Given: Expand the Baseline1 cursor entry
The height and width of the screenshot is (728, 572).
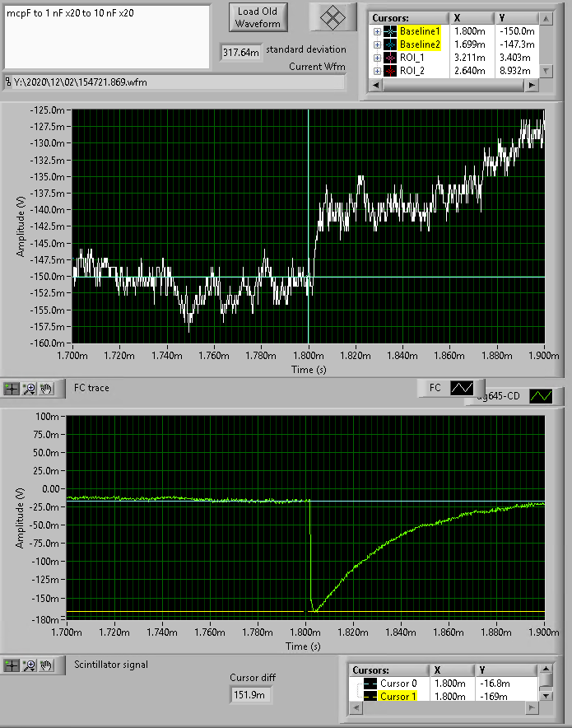Looking at the screenshot, I should [377, 31].
